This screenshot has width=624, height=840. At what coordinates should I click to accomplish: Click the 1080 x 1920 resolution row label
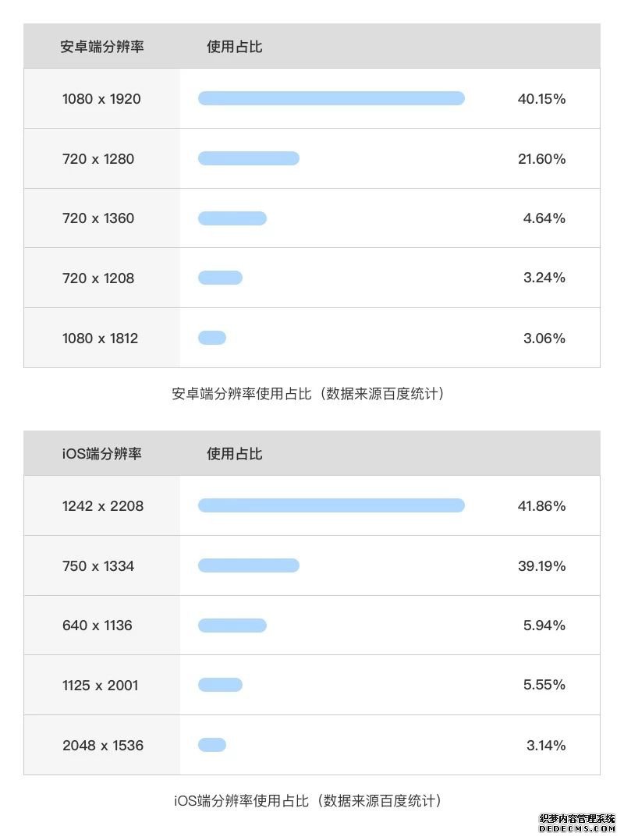pos(101,99)
